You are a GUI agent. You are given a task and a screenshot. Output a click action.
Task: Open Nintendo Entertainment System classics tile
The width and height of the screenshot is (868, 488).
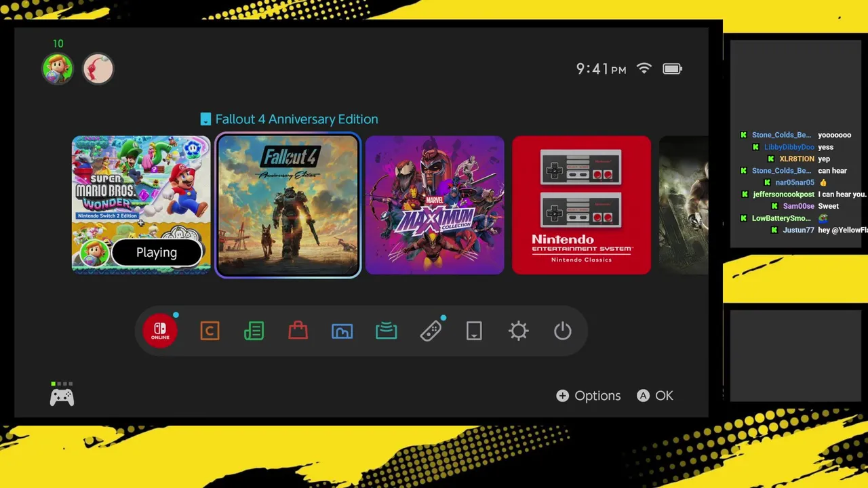coord(581,205)
